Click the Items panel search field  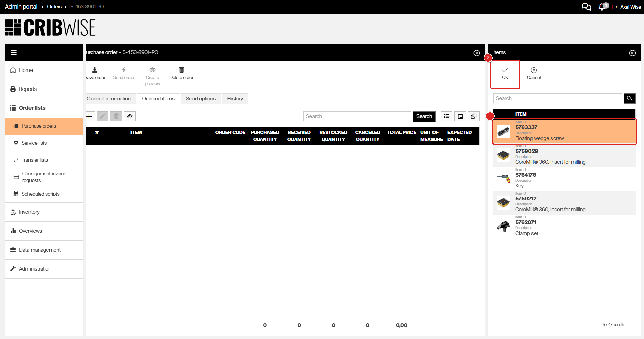coord(557,98)
